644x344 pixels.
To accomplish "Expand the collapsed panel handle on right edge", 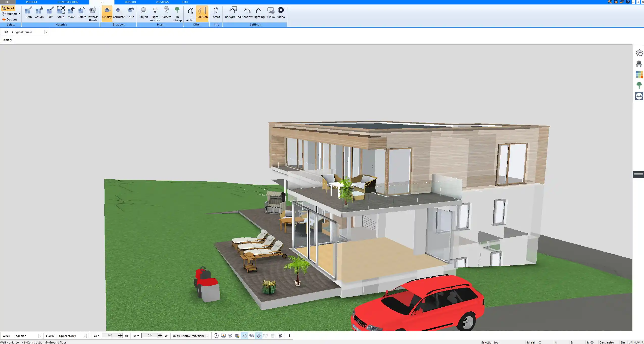I will point(638,175).
